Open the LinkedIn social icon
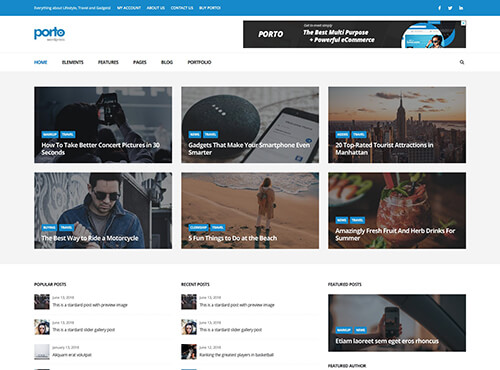The width and height of the screenshot is (500, 370). click(x=461, y=8)
